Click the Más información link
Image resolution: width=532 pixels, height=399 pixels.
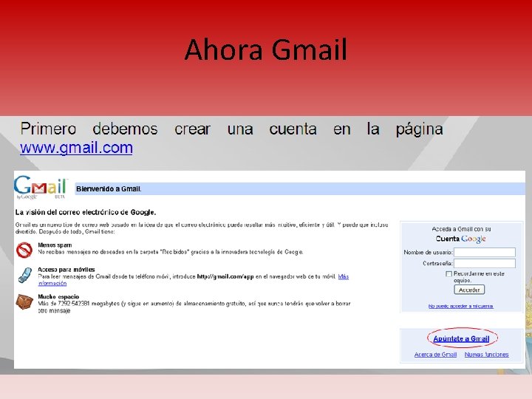click(x=344, y=276)
